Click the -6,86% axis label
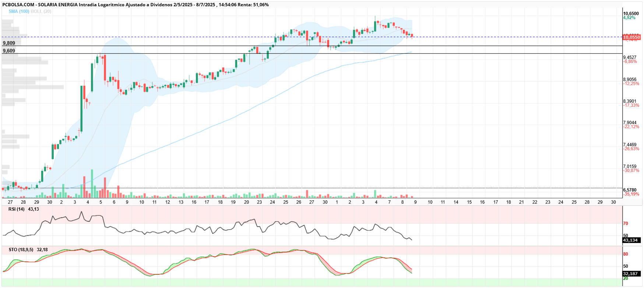 coord(630,62)
